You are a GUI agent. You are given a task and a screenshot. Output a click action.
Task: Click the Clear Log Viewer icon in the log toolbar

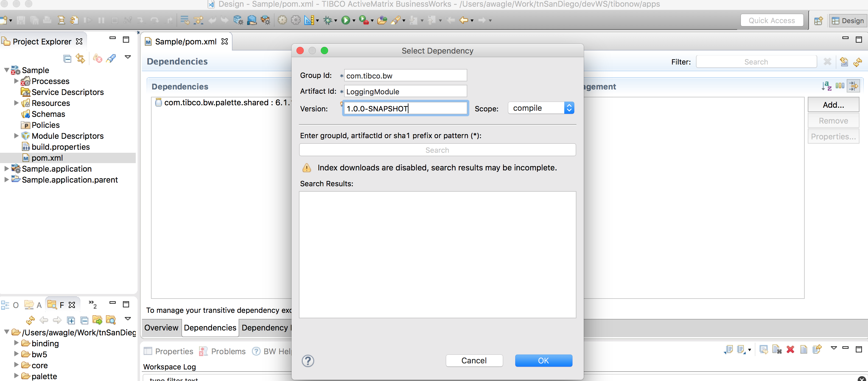point(777,349)
